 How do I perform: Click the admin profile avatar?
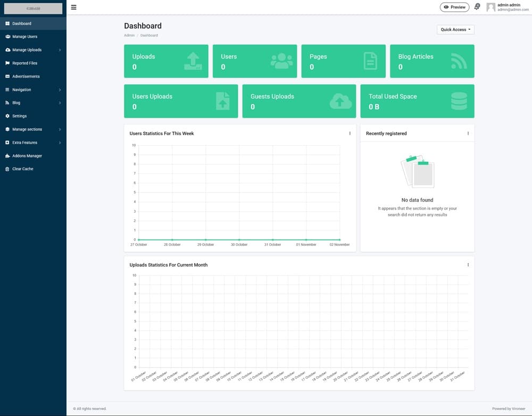point(491,7)
